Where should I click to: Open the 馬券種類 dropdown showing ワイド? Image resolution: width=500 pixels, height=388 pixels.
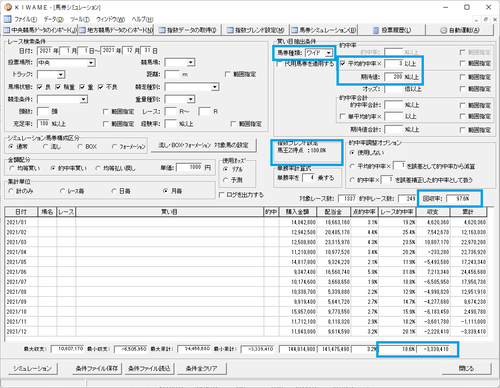[329, 53]
